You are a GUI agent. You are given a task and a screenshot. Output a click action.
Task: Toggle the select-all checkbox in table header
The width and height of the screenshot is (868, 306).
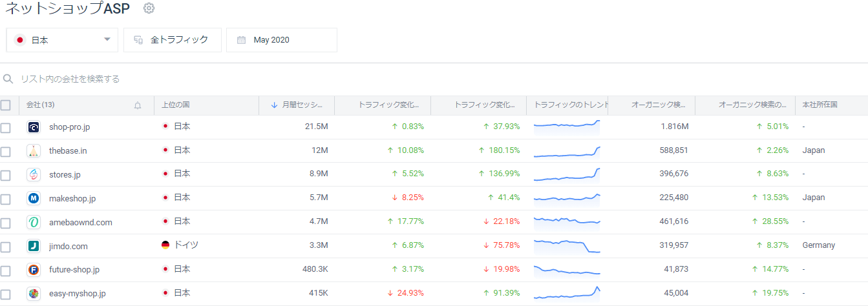6,105
